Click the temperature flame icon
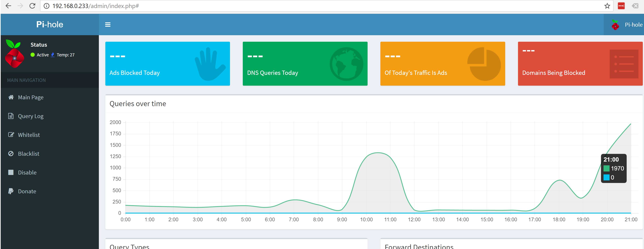 pos(53,55)
